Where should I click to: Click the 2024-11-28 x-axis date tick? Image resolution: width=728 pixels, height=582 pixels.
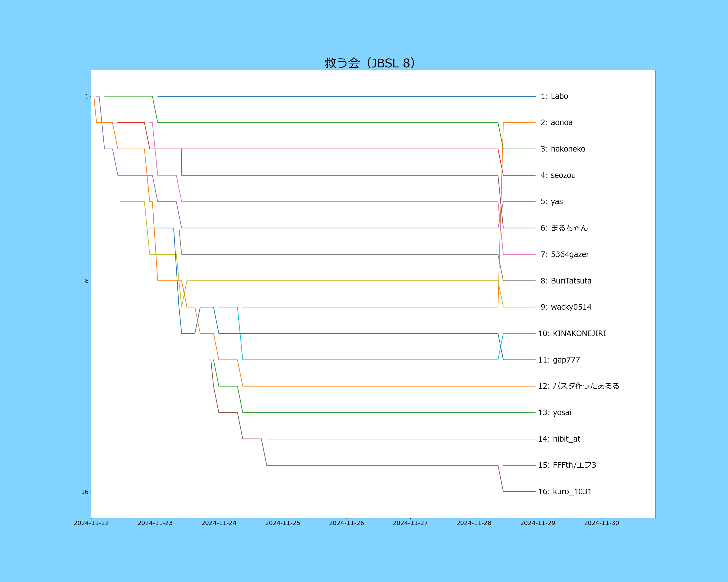tap(474, 523)
